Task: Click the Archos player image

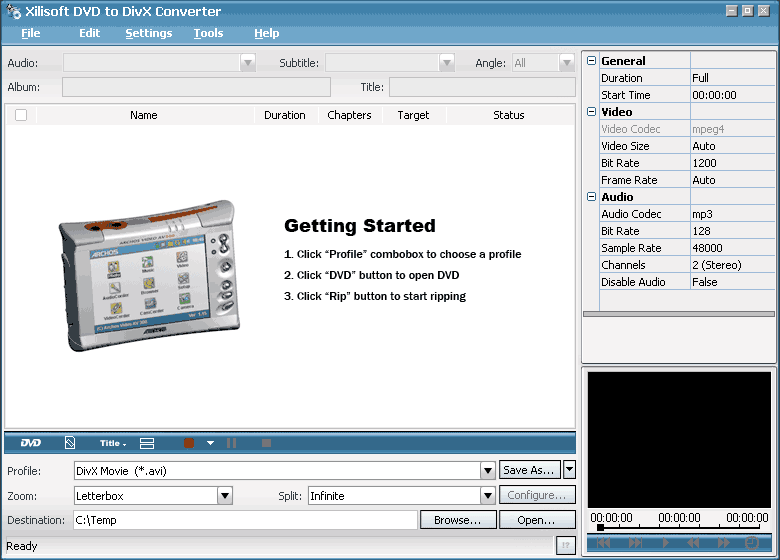Action: [149, 276]
